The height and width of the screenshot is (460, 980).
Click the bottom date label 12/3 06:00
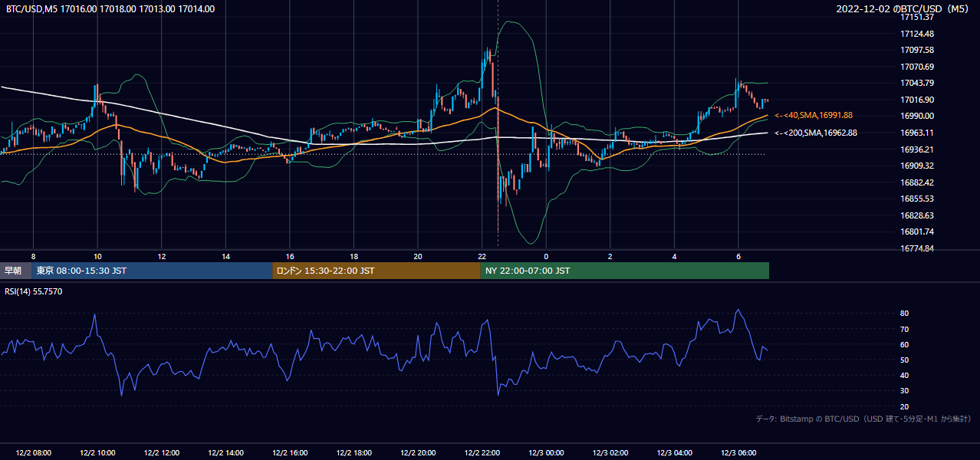tap(738, 452)
